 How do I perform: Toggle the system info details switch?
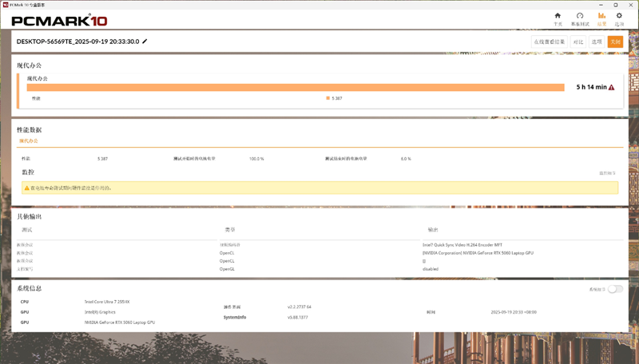(614, 289)
